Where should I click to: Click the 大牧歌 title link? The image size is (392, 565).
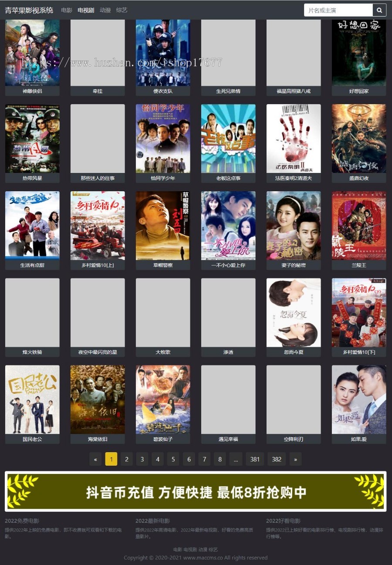coord(163,352)
